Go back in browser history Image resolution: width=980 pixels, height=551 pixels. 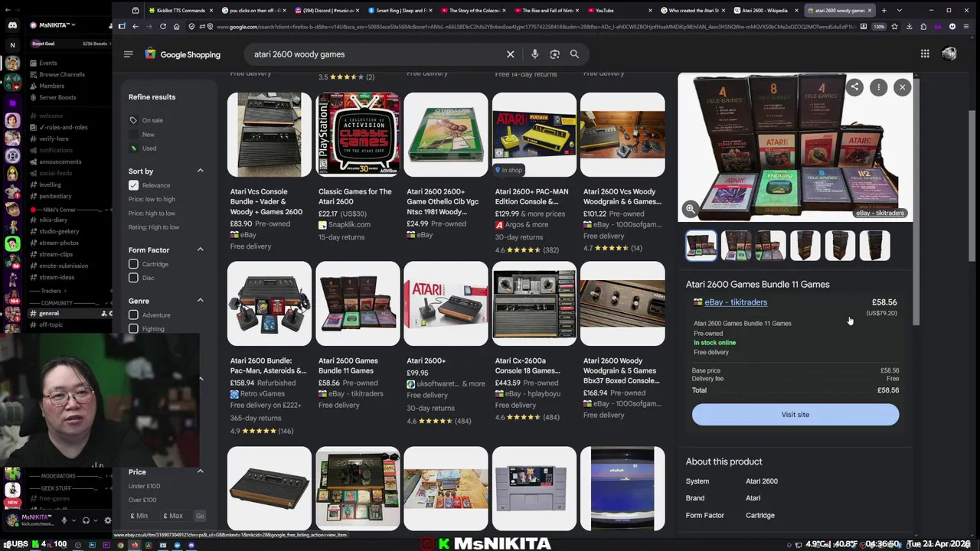point(136,27)
